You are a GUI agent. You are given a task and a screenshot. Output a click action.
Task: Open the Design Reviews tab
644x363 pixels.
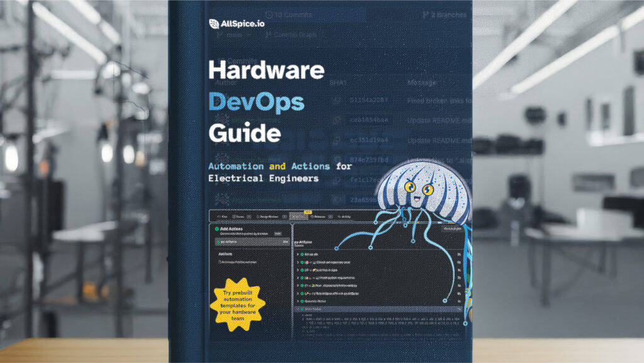270,217
